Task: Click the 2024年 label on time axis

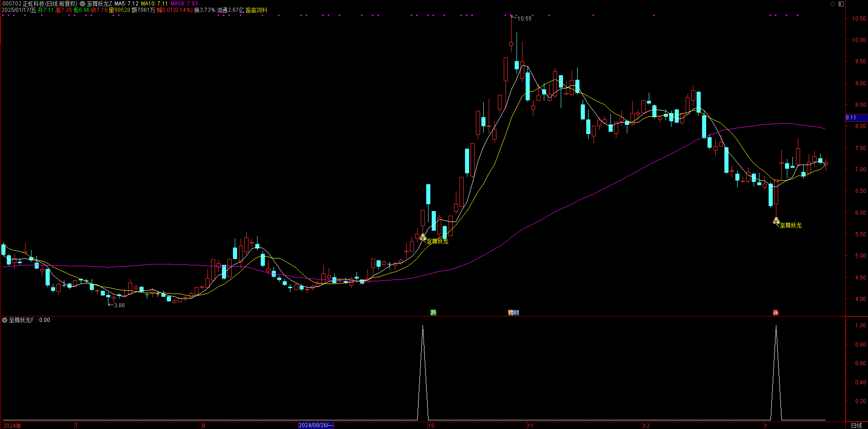Action: [12, 426]
